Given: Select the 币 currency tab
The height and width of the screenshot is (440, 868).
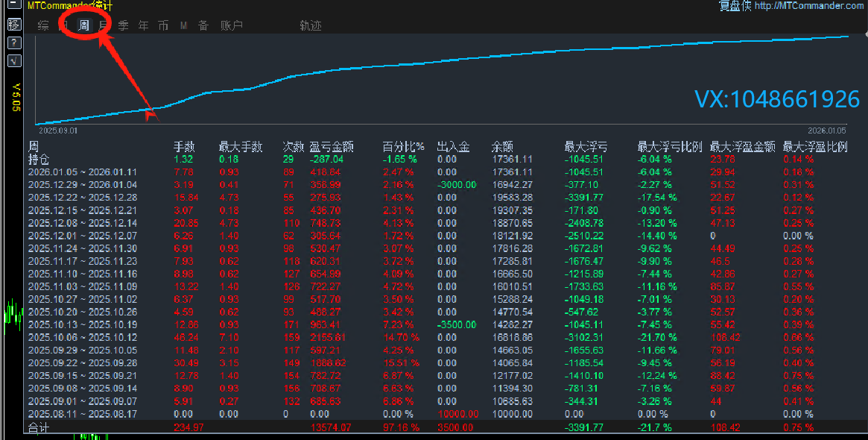Looking at the screenshot, I should click(x=163, y=26).
